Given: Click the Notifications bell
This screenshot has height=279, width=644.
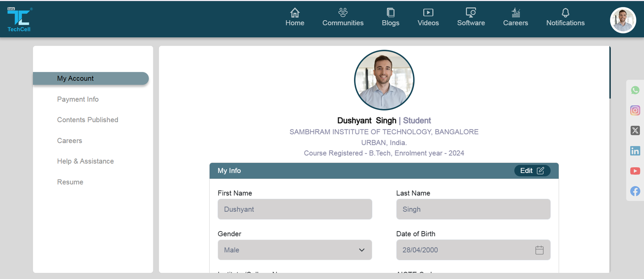Looking at the screenshot, I should tap(565, 18).
